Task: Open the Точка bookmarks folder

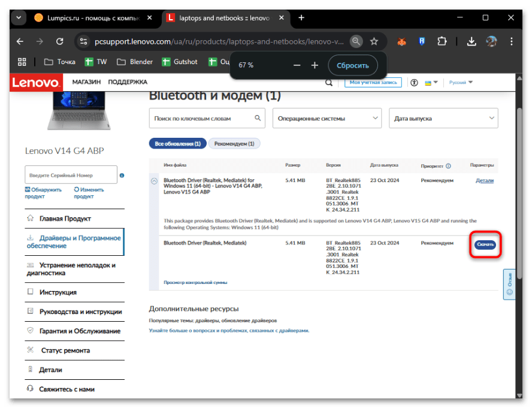Action: pyautogui.click(x=60, y=62)
